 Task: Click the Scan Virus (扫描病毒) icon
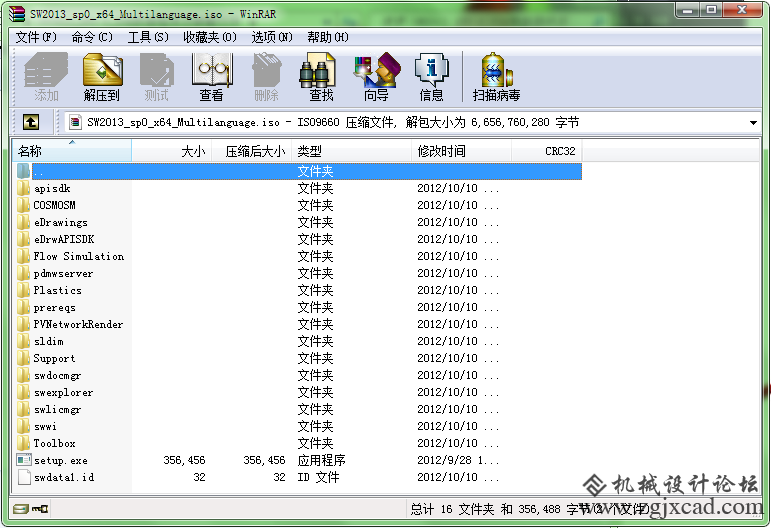coord(497,70)
